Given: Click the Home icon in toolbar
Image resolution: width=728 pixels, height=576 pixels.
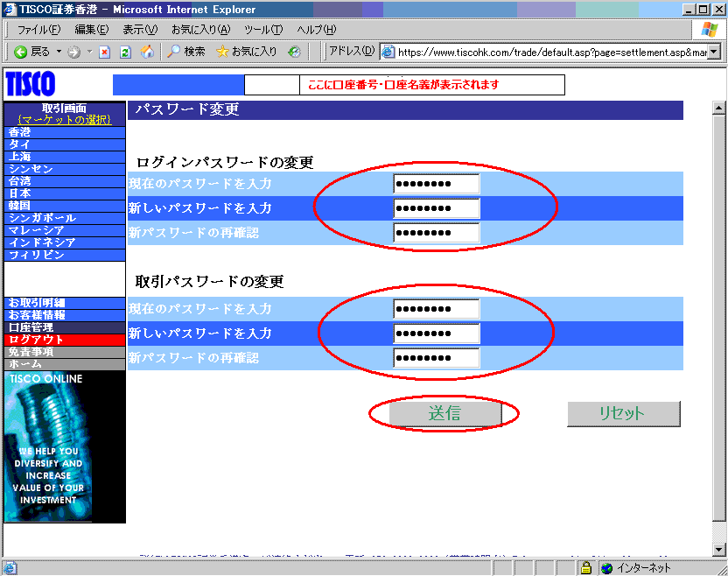Looking at the screenshot, I should coord(147,52).
